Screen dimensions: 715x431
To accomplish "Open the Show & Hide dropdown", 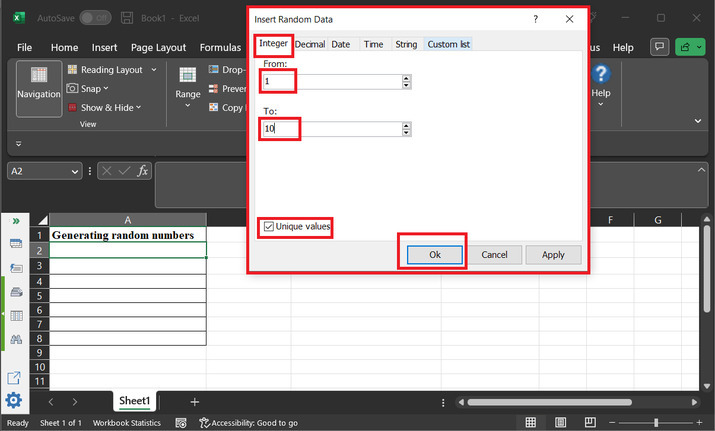I will click(x=138, y=108).
